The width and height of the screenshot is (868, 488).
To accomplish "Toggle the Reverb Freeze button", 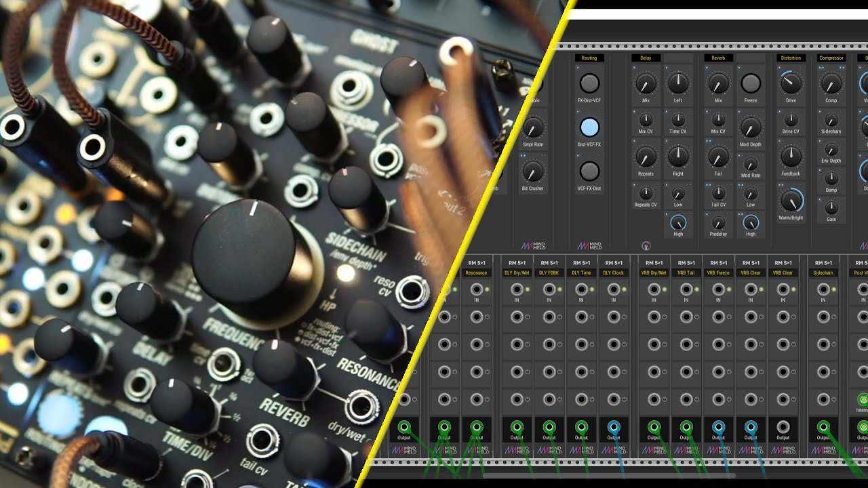I will coord(751,83).
